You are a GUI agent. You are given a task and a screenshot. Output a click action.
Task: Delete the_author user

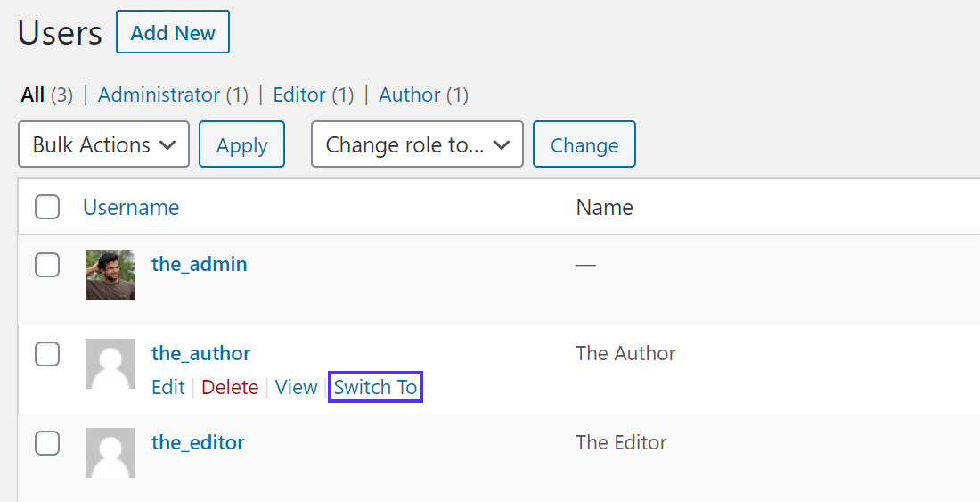[230, 387]
